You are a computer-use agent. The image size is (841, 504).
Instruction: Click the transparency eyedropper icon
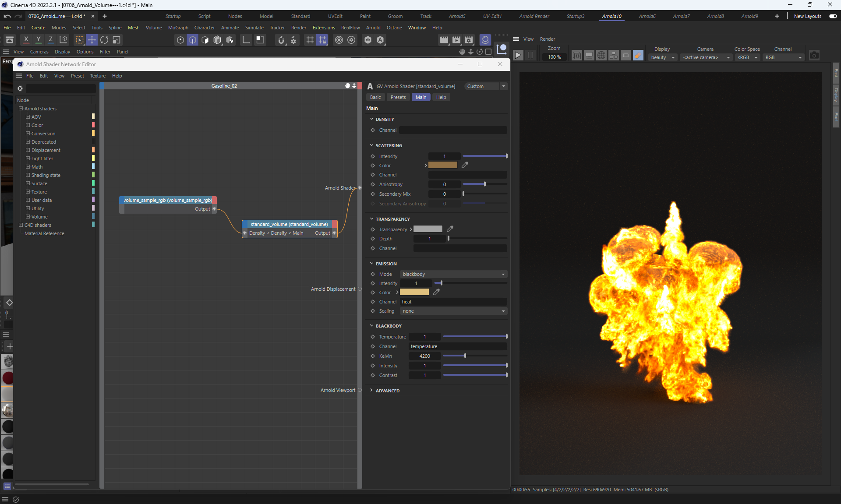click(450, 229)
